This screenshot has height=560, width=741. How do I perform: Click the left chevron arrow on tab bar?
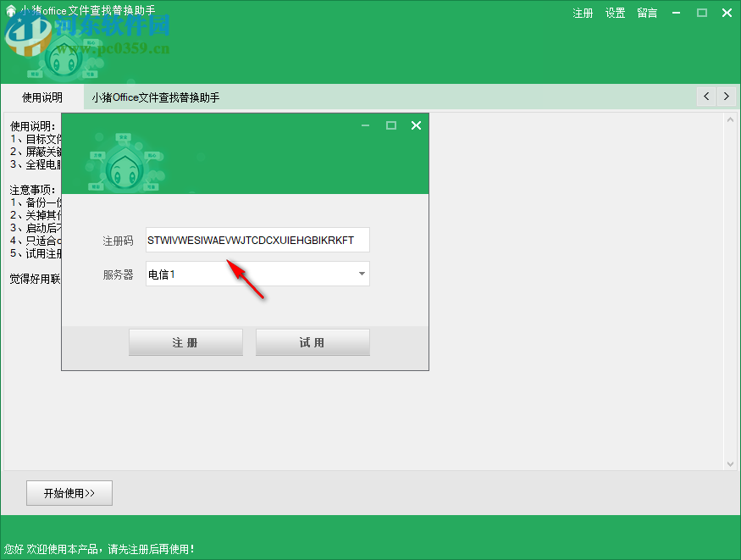[705, 96]
